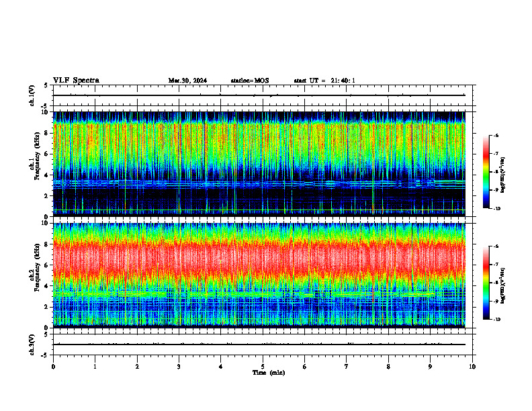Select the "start UT = 21:40: 1" text
The image size is (532, 411).
click(x=324, y=81)
